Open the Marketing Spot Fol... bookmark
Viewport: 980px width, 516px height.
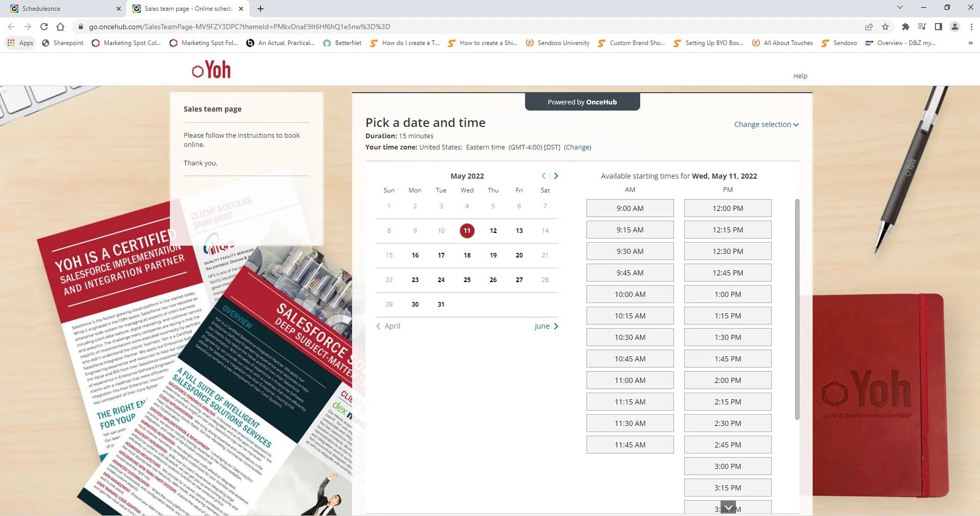[204, 43]
